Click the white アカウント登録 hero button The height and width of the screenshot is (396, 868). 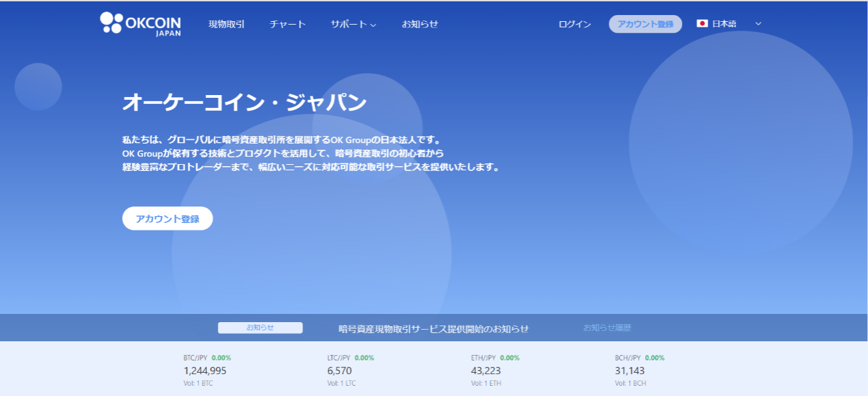click(x=168, y=219)
